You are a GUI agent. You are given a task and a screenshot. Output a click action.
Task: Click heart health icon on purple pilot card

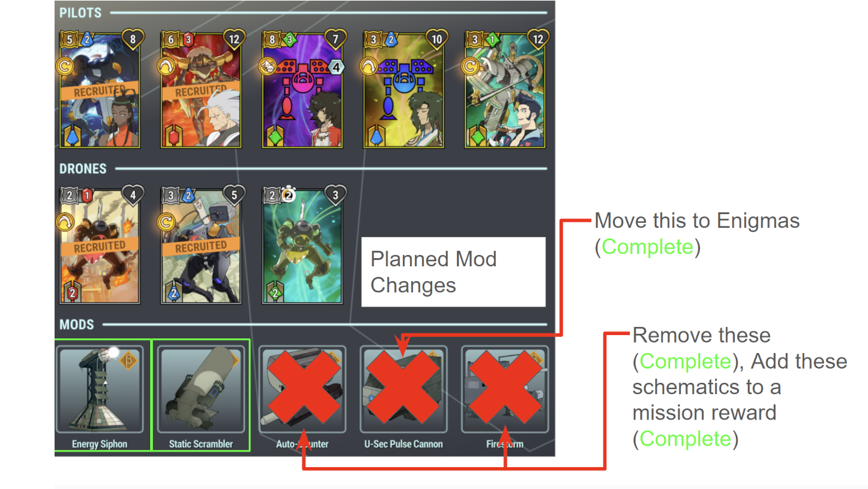[x=335, y=40]
